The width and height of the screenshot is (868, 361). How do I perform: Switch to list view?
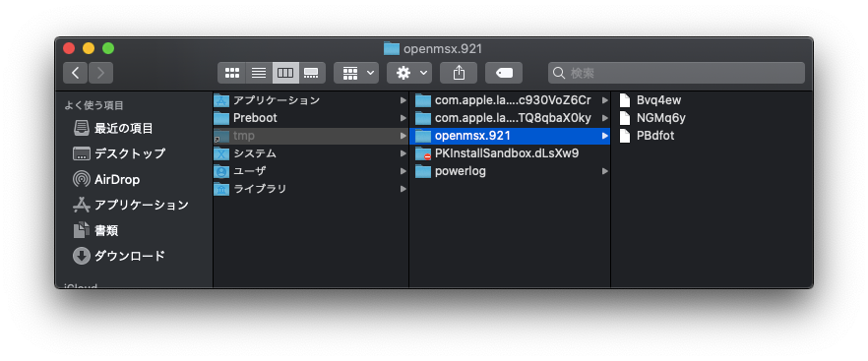click(x=259, y=73)
